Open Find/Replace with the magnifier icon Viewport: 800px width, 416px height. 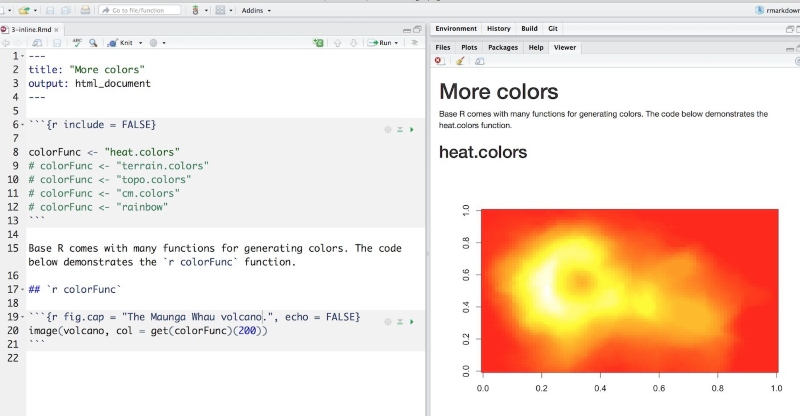pos(93,43)
